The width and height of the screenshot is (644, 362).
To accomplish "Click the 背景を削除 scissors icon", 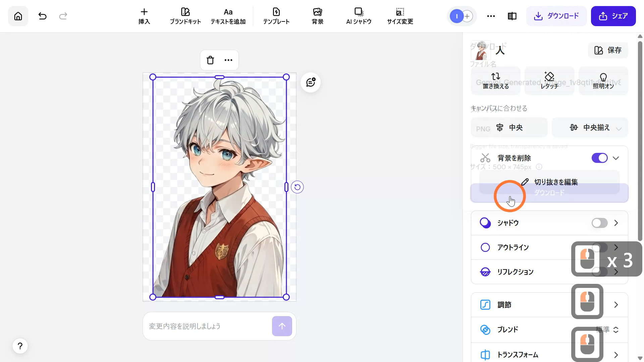I will pos(485,158).
